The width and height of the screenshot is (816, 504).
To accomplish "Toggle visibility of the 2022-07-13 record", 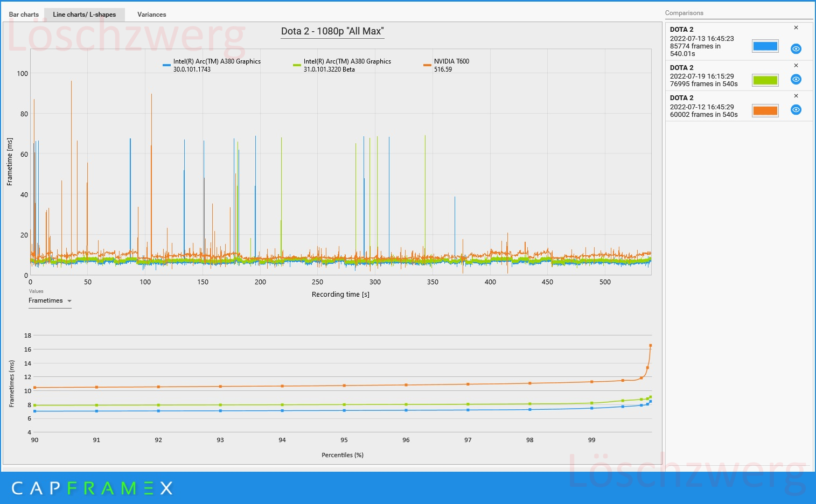I will click(x=796, y=48).
